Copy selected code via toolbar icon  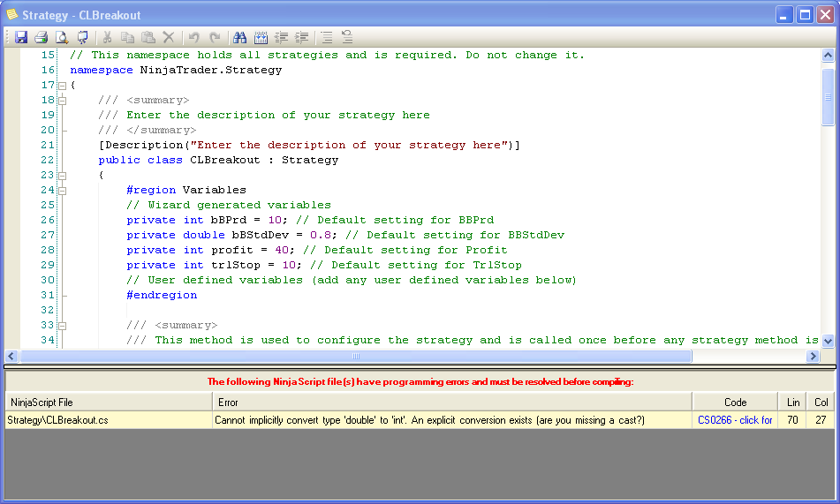pos(127,37)
